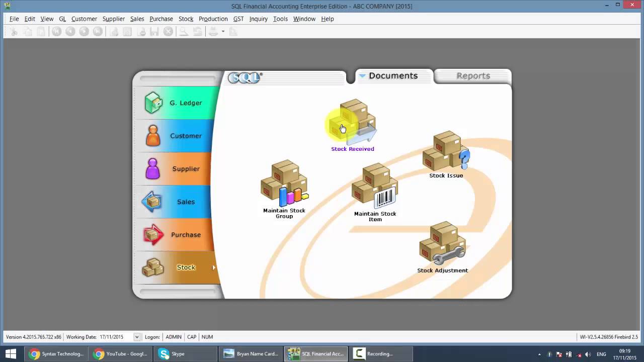The height and width of the screenshot is (362, 644).
Task: Open the GST menu
Action: coord(238,19)
